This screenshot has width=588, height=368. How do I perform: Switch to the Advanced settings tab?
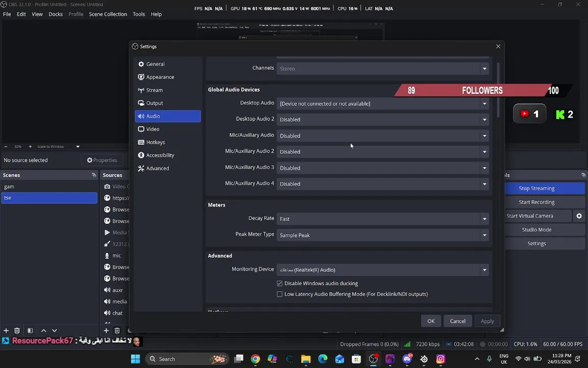pyautogui.click(x=167, y=168)
